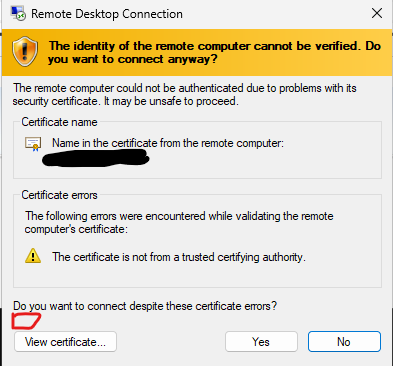393x366 pixels.
Task: Click the bold 'identity cannot be verified' heading
Action: pyautogui.click(x=214, y=52)
